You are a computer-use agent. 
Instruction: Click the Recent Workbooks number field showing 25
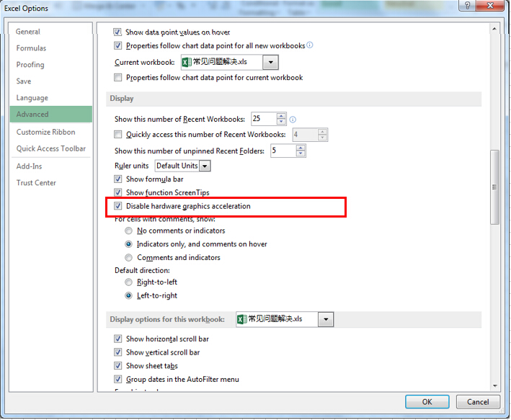coord(264,119)
